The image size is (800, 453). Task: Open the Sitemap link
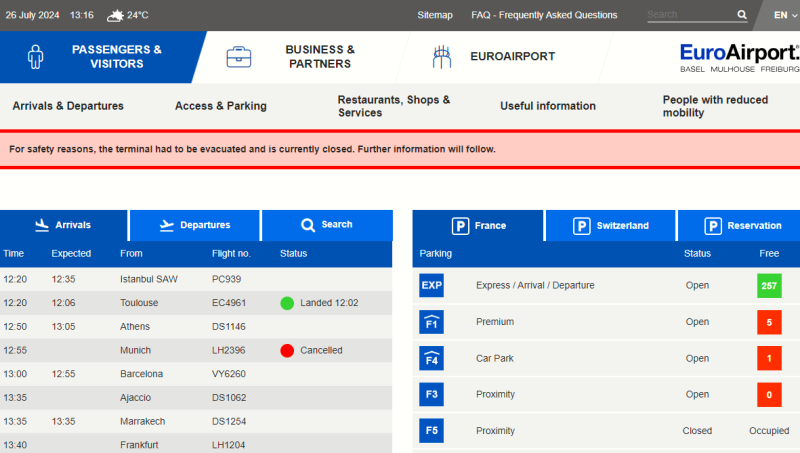(x=435, y=15)
